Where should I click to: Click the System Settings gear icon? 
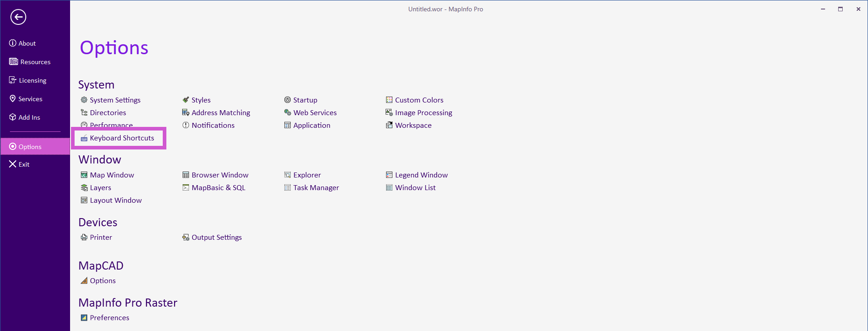point(84,100)
